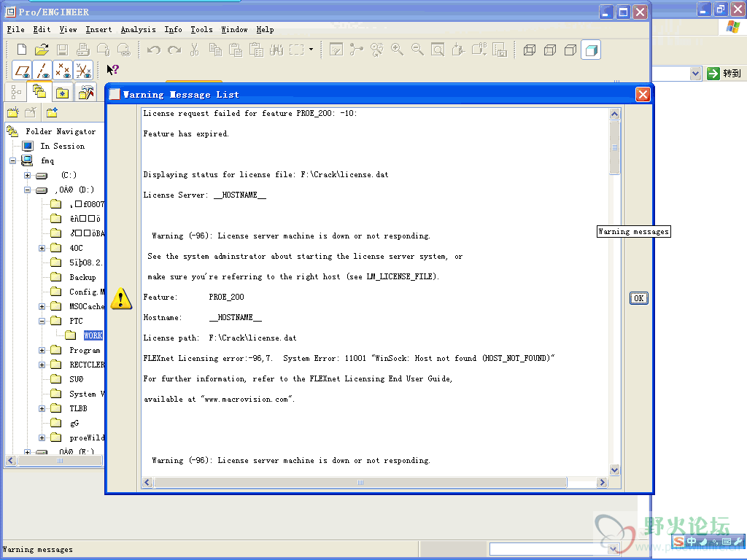Create a new file with New icon
Screen dimensions: 747x560
click(x=22, y=50)
